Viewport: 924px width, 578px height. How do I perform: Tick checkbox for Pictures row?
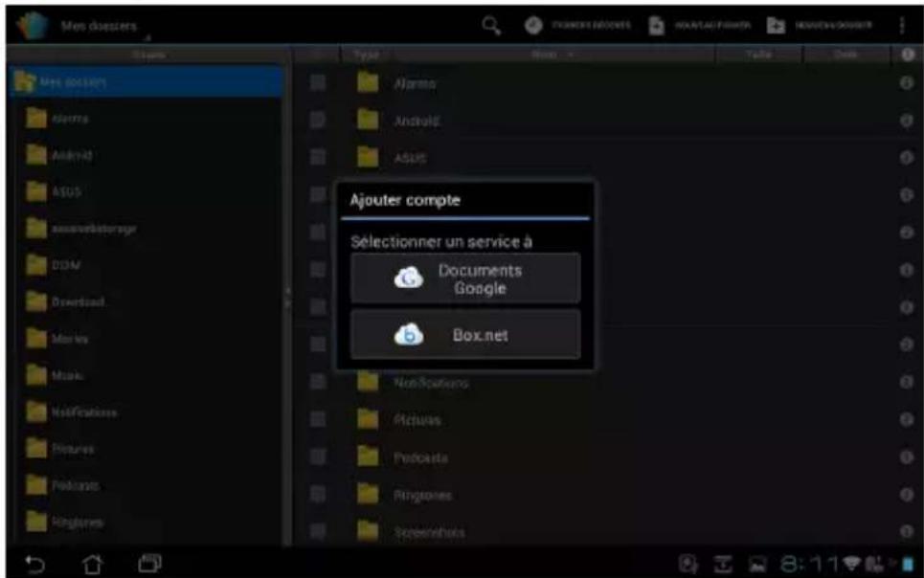318,419
